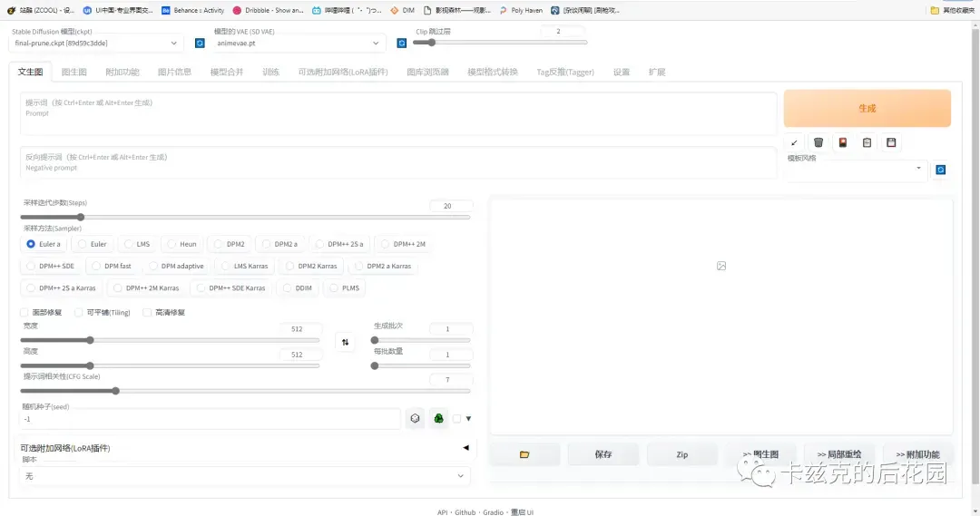Open the final-prune.ckpt model dropdown
This screenshot has width=980, height=516.
(95, 44)
